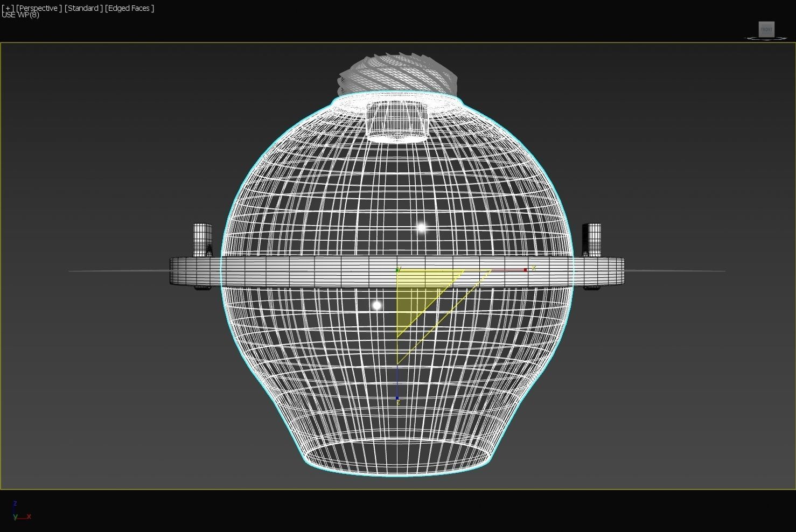Open the Perspective point-of-view menu
Viewport: 796px width, 532px height.
point(39,8)
